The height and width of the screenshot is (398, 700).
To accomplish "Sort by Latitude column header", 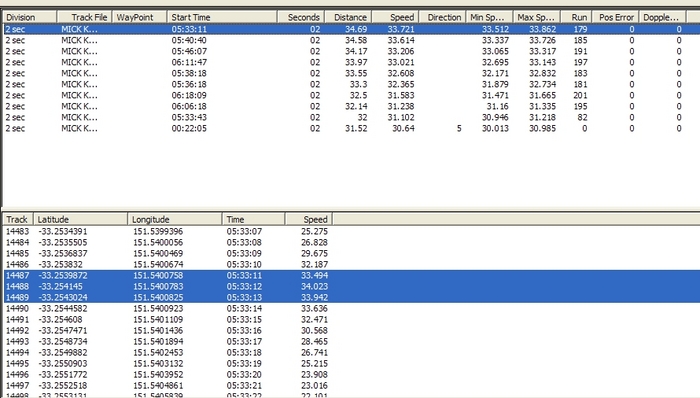I will pyautogui.click(x=80, y=220).
